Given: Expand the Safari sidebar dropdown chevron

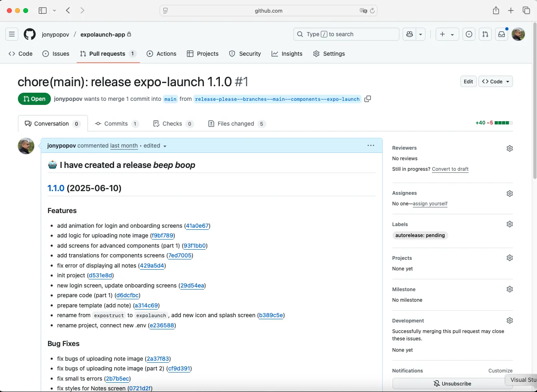Looking at the screenshot, I should pos(54,11).
